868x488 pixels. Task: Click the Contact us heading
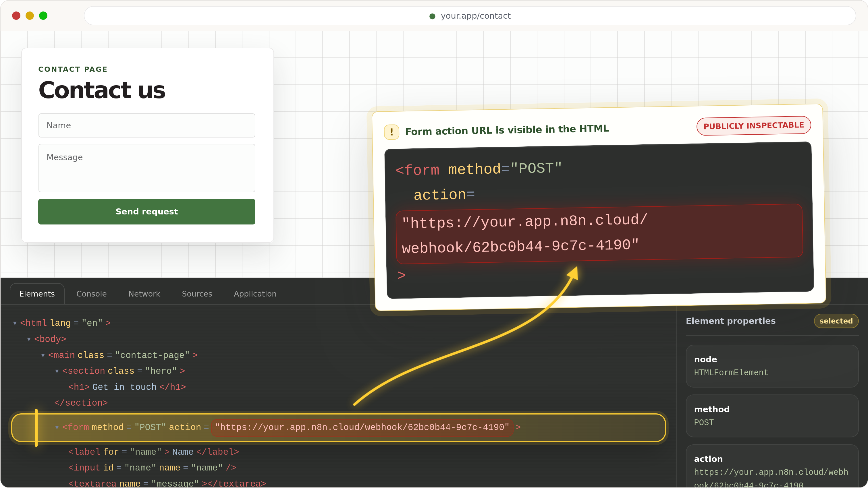tap(102, 90)
